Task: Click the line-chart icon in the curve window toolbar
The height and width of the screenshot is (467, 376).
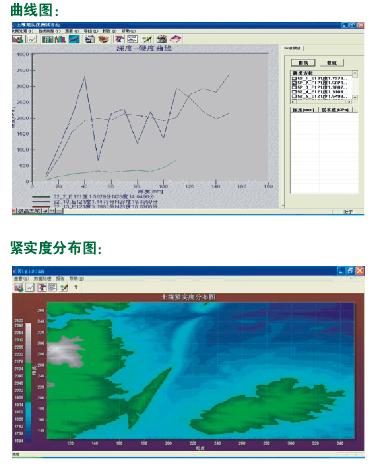Action: pos(32,39)
